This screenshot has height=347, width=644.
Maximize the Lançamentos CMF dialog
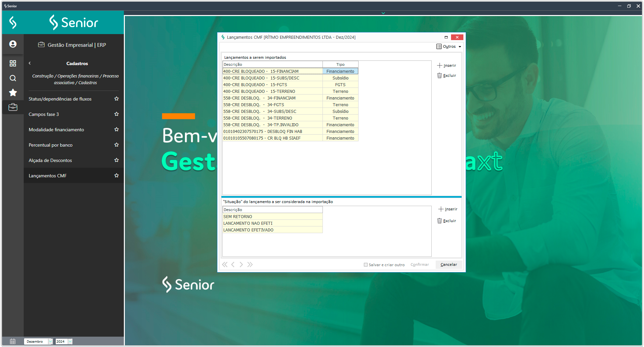pos(446,37)
